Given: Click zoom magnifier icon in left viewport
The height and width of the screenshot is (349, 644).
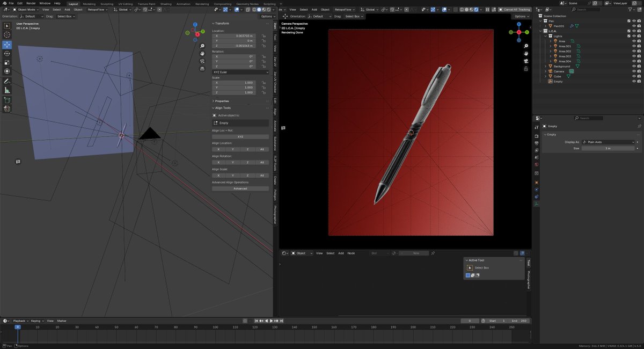Looking at the screenshot, I should [202, 46].
